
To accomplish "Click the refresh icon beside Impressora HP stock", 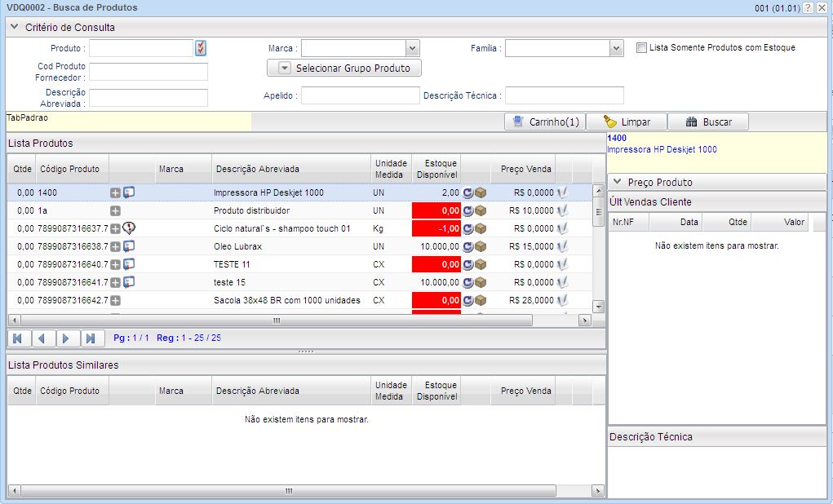I will point(466,193).
